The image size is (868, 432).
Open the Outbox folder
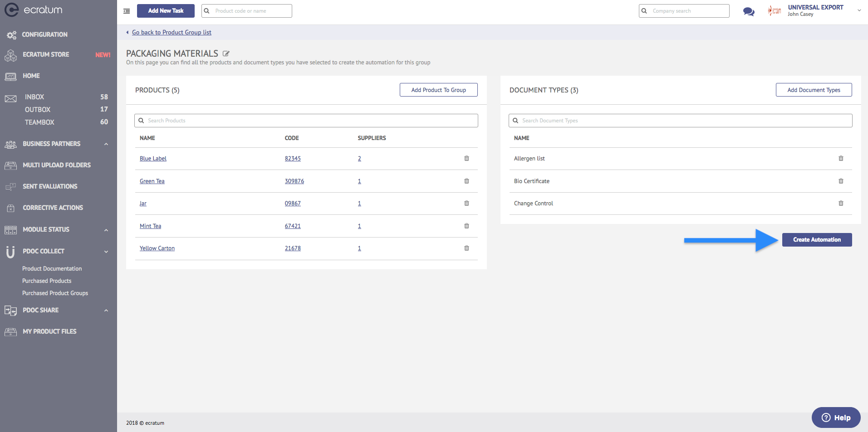pos(38,110)
